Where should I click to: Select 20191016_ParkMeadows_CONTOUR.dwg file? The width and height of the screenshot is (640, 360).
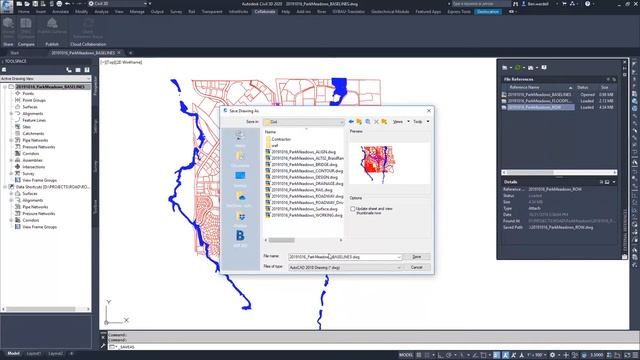[x=304, y=171]
